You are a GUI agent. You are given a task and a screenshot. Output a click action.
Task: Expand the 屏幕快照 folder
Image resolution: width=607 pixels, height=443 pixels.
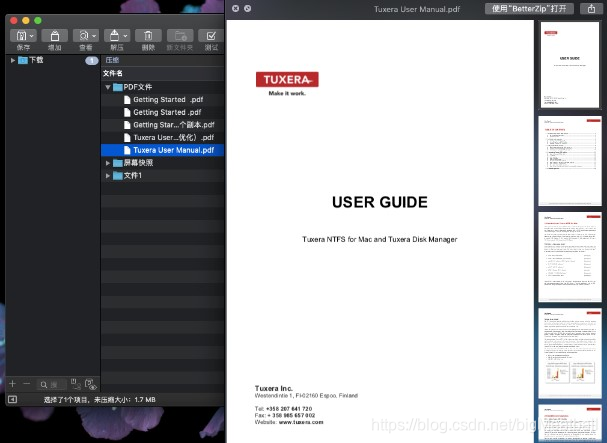coord(108,163)
